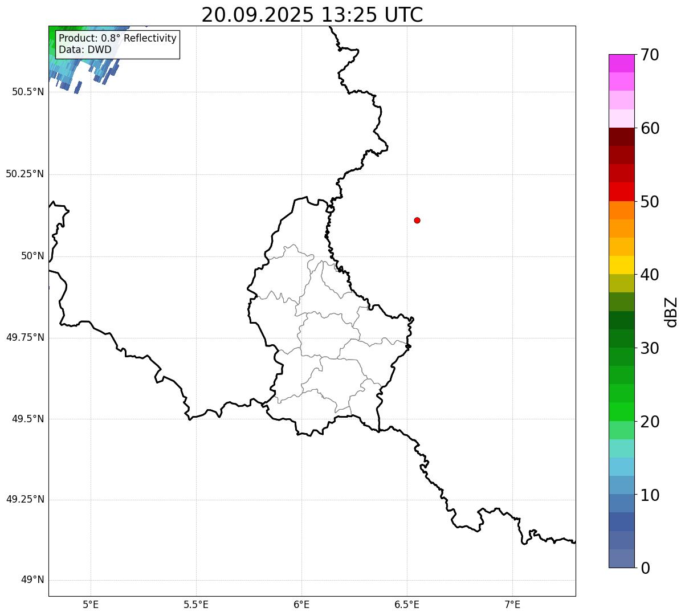Click the "Data: DWD" text
Viewport: 685px width, 616px height.
coord(85,50)
